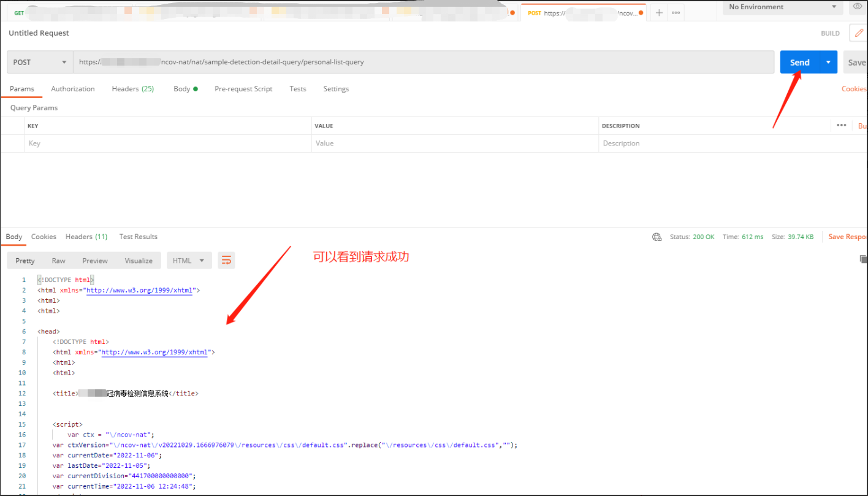Click the Key query param field
The width and height of the screenshot is (868, 496).
tap(168, 143)
